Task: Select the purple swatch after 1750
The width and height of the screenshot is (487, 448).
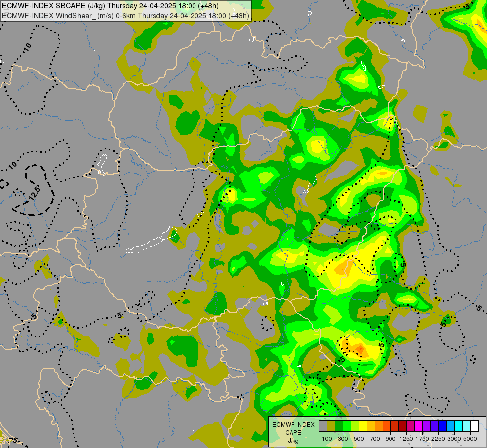Action: pos(427,426)
